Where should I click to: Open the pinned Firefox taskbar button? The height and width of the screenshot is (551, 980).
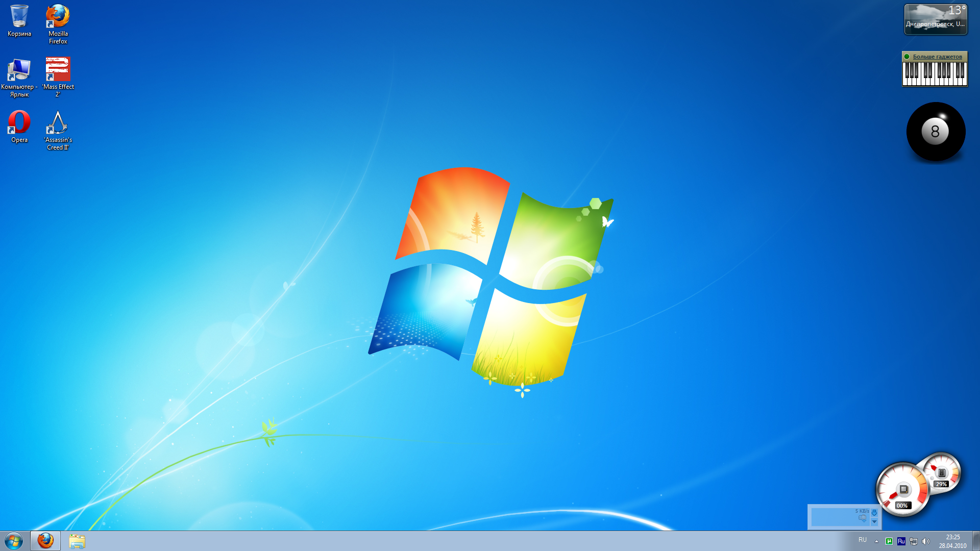[45, 541]
